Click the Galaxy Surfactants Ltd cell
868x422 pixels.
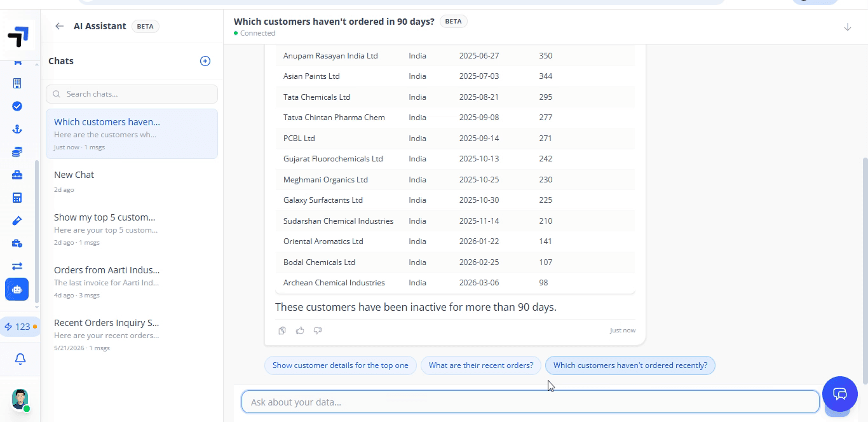(x=323, y=200)
